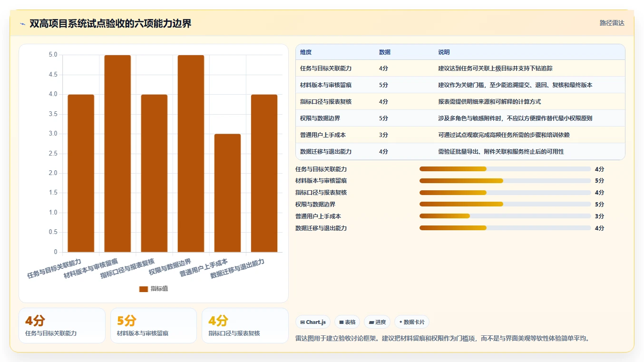
Task: Open the 5分 card for 材料版本与审核留痕
Action: tap(154, 325)
